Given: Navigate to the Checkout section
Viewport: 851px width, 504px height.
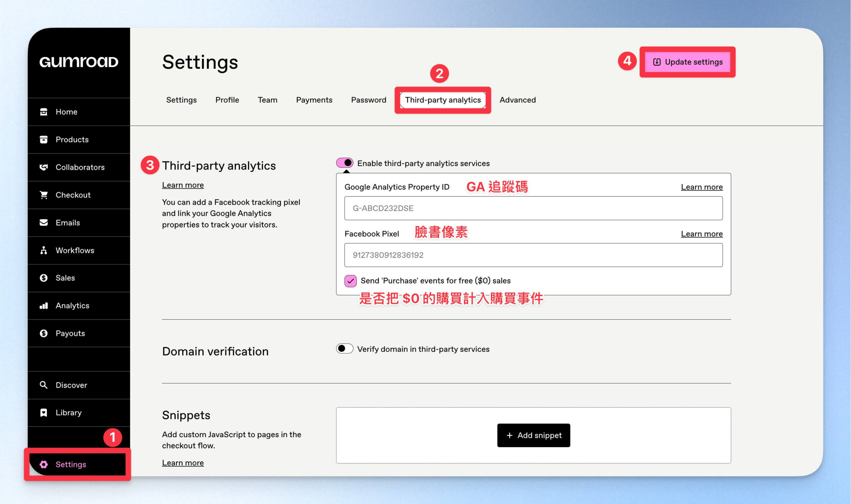Looking at the screenshot, I should pos(79,195).
